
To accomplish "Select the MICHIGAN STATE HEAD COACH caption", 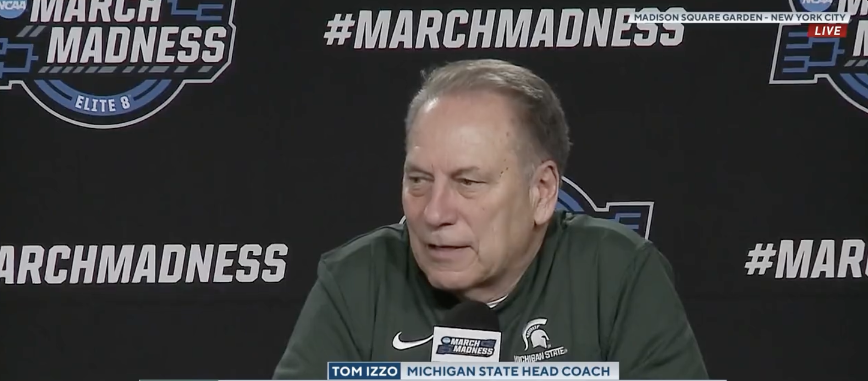I will 510,371.
